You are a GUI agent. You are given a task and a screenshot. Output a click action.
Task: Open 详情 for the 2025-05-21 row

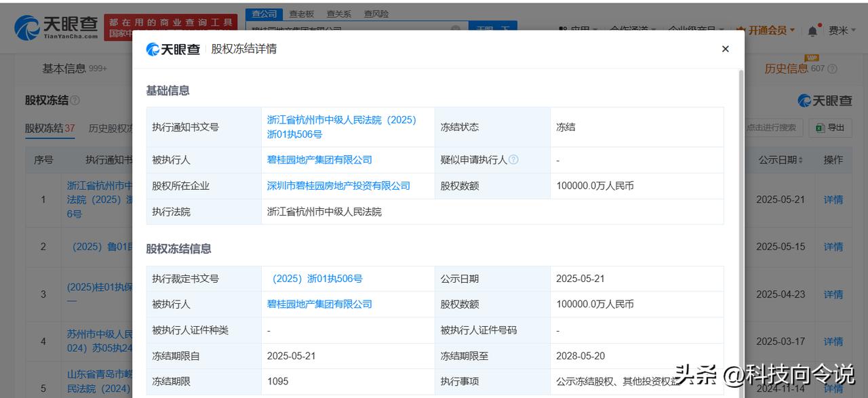833,199
